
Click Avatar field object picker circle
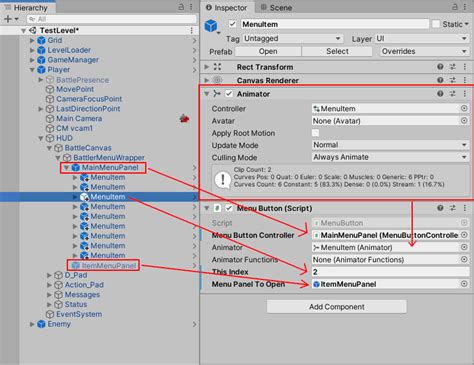[464, 121]
